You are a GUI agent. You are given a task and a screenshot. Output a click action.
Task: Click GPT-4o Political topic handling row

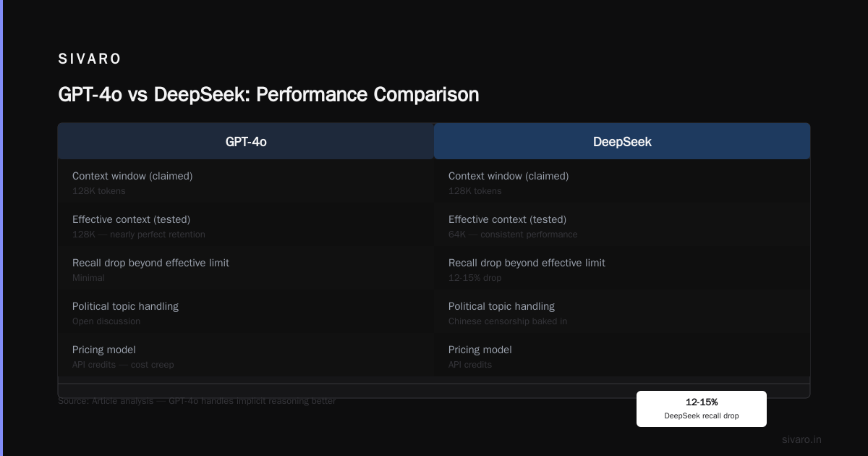246,312
